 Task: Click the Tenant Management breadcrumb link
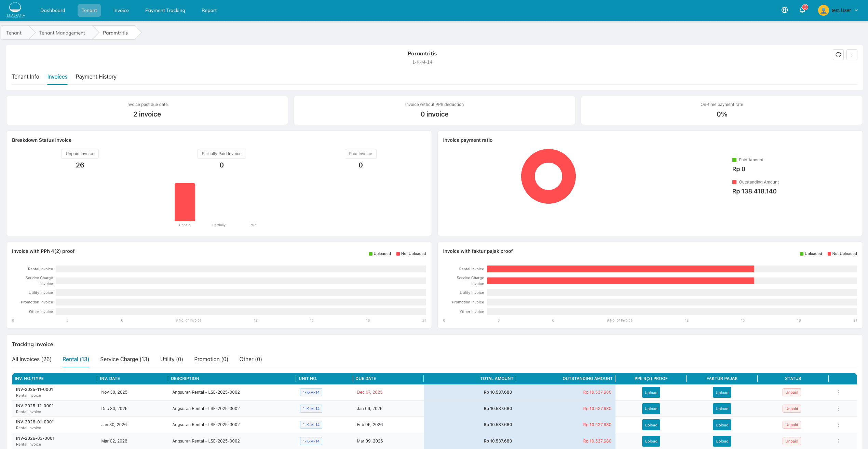click(x=62, y=32)
